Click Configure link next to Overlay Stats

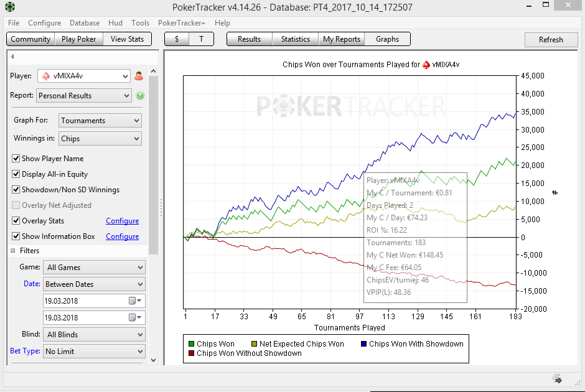coord(123,221)
